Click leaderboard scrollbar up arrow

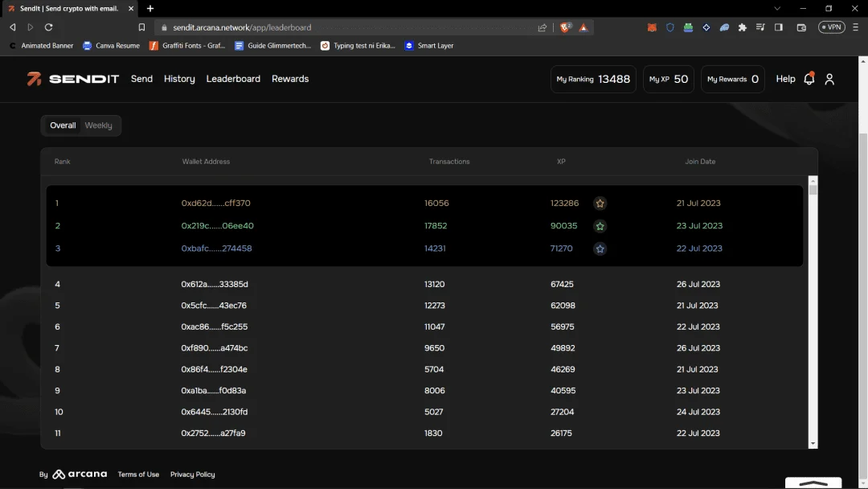813,180
